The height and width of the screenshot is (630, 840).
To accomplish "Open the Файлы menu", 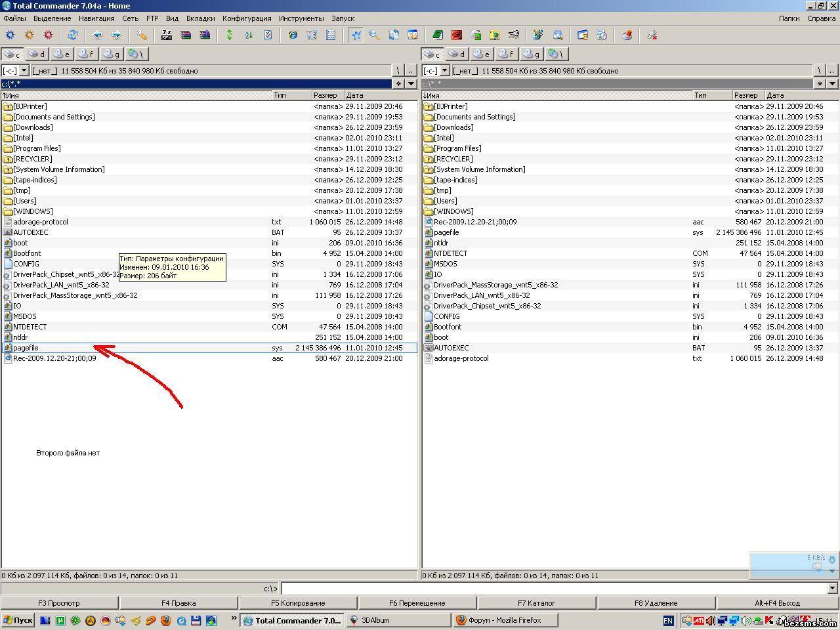I will click(x=14, y=18).
